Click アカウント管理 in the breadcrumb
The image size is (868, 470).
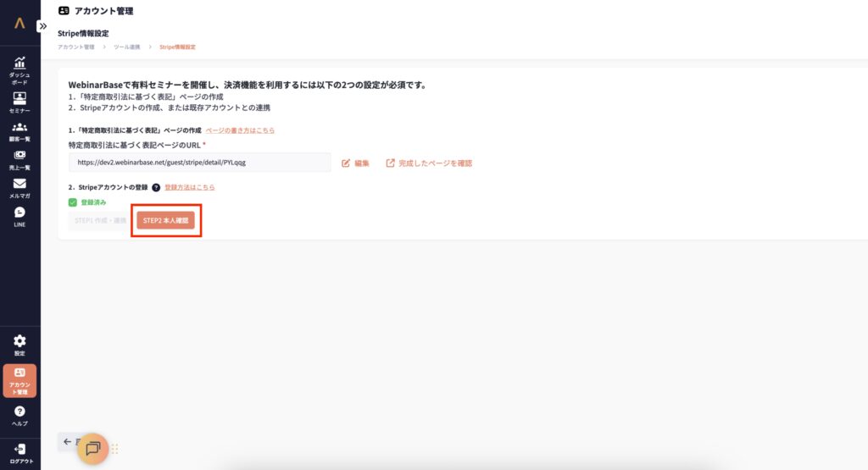pyautogui.click(x=76, y=47)
